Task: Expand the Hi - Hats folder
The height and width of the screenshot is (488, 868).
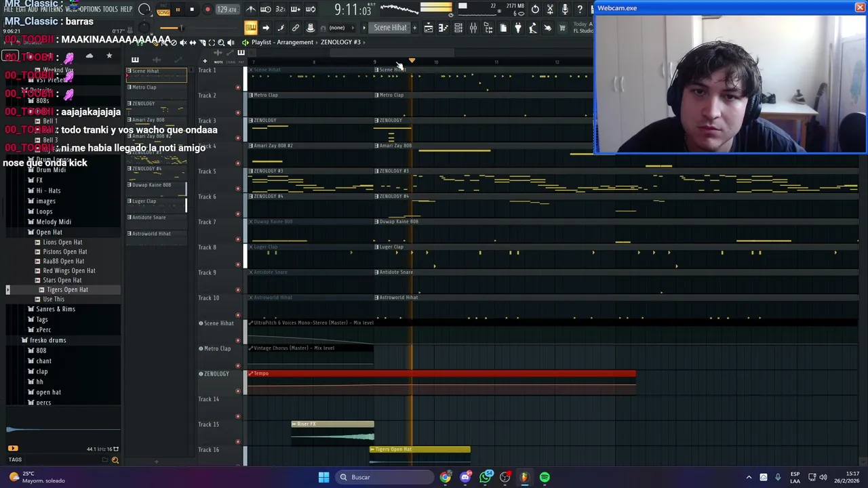Action: click(x=48, y=190)
